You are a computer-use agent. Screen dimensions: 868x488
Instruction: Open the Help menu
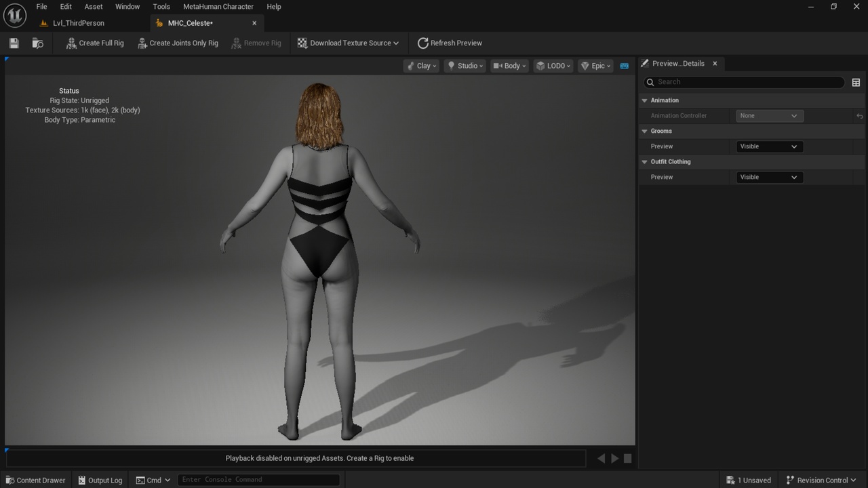274,7
